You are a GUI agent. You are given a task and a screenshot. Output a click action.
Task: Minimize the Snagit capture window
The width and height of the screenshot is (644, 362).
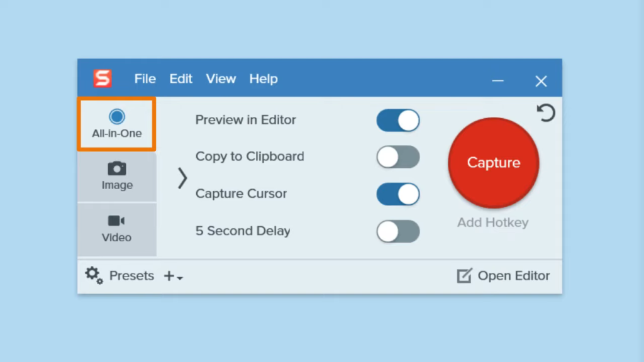coord(498,81)
